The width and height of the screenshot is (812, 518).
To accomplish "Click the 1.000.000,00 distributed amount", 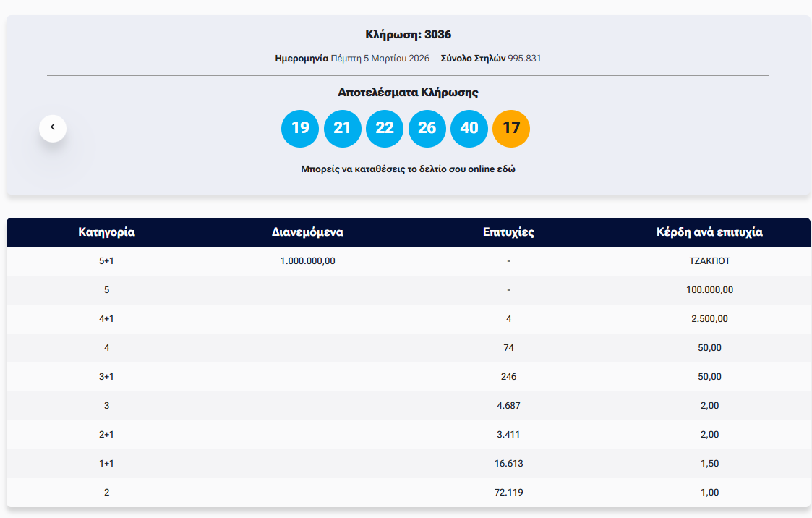I will click(307, 261).
